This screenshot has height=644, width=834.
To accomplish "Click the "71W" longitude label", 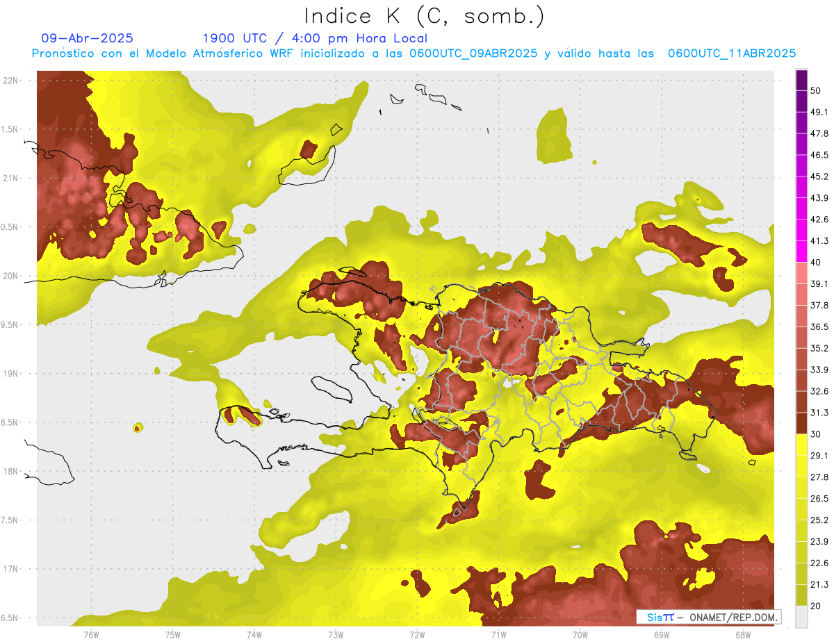I will click(498, 635).
